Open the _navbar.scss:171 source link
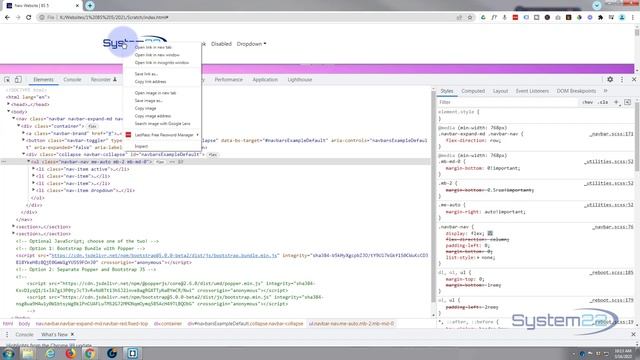 pos(611,134)
